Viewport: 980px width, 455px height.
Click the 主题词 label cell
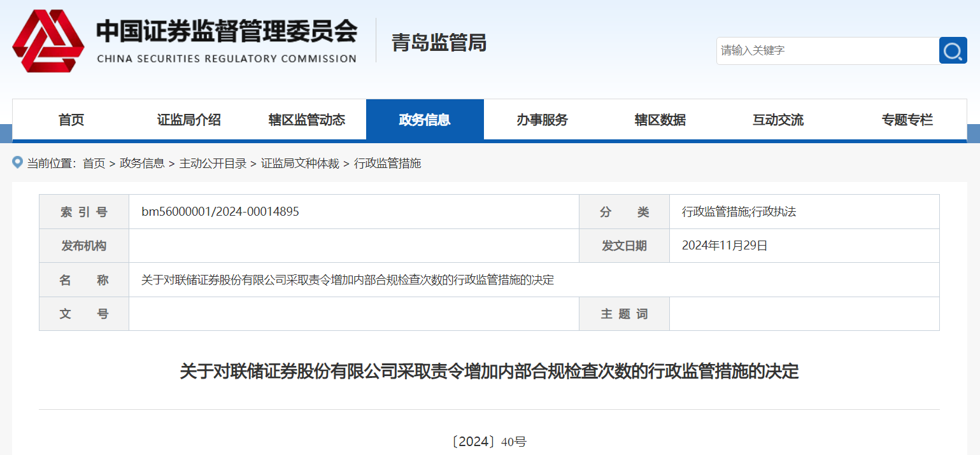[624, 314]
